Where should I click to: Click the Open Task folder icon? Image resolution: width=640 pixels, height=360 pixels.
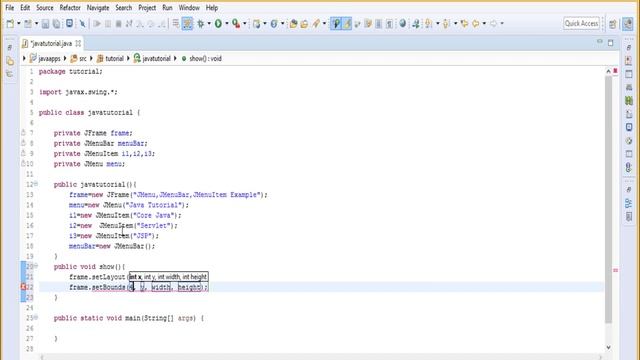coord(304,24)
